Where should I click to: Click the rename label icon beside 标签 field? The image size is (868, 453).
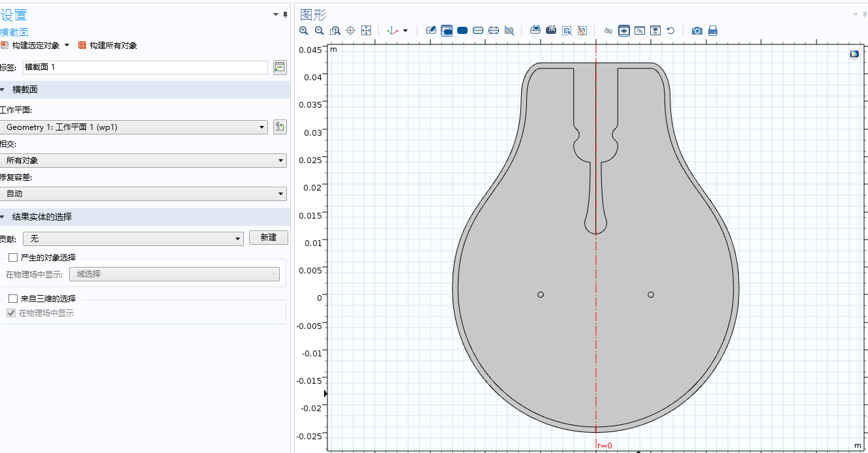coord(280,67)
